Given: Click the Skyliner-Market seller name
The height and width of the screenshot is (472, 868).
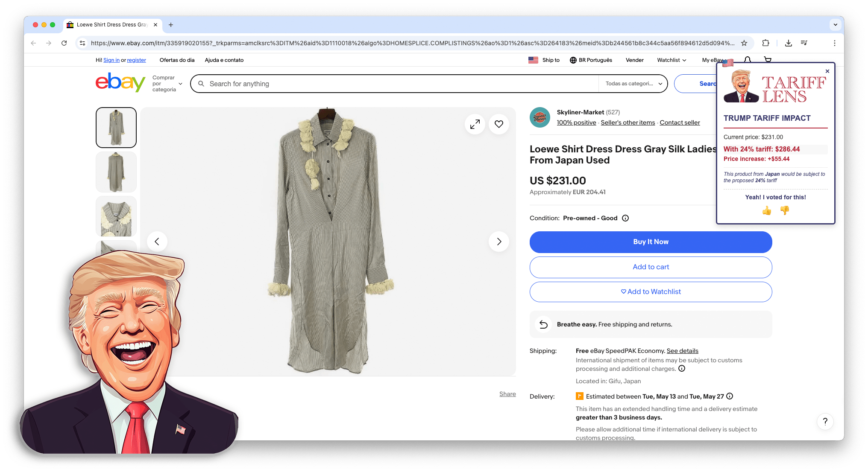Looking at the screenshot, I should tap(580, 112).
